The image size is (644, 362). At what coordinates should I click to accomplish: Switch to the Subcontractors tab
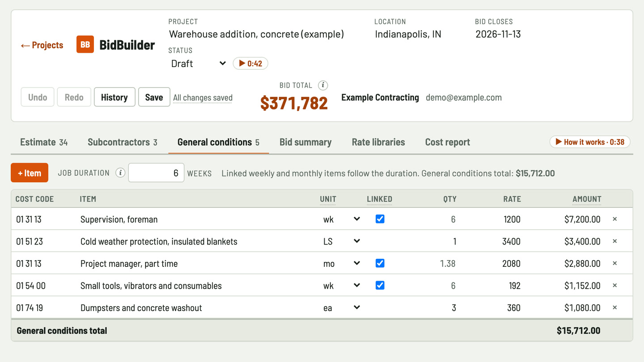pyautogui.click(x=123, y=142)
